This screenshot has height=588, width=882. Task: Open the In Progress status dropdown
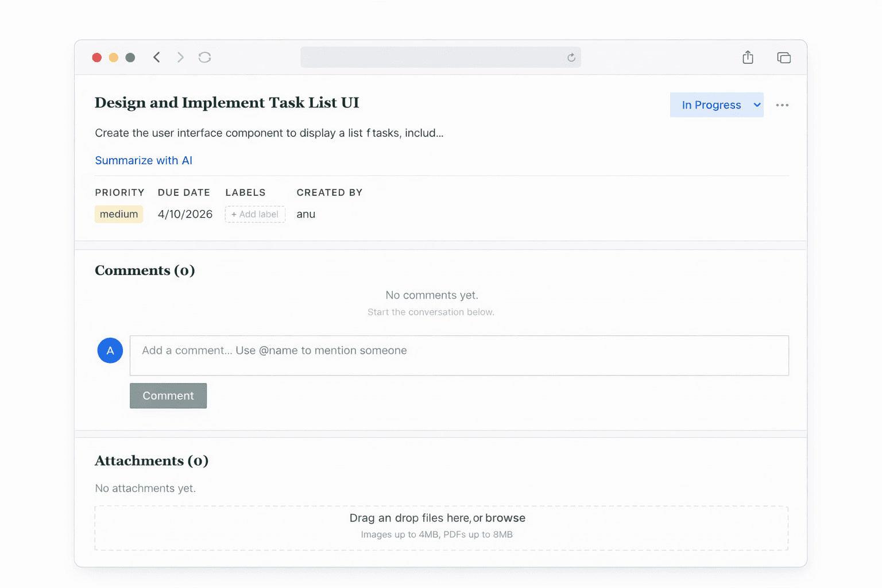(x=712, y=105)
